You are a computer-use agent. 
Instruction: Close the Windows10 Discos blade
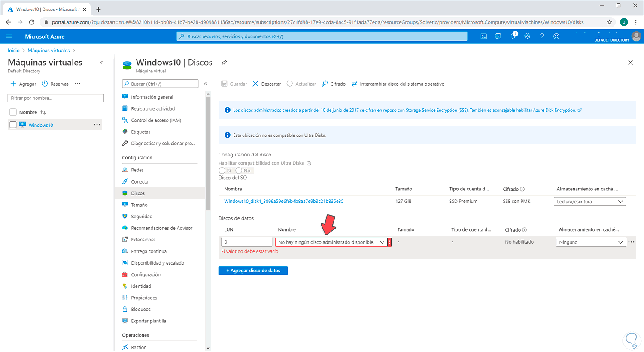click(x=630, y=63)
